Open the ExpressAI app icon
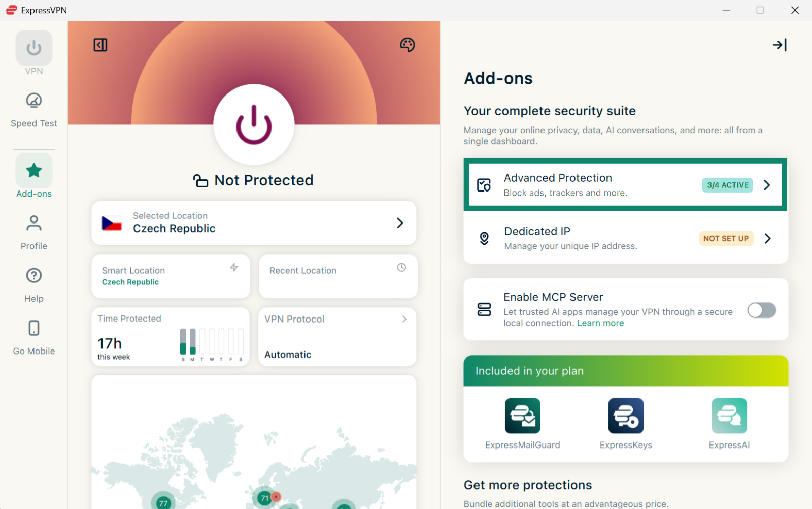Image resolution: width=812 pixels, height=509 pixels. [x=729, y=416]
